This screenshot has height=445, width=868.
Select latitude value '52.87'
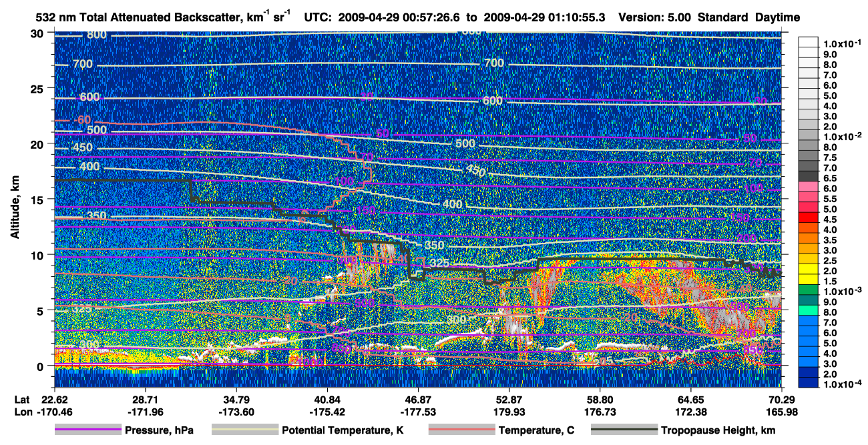509,400
